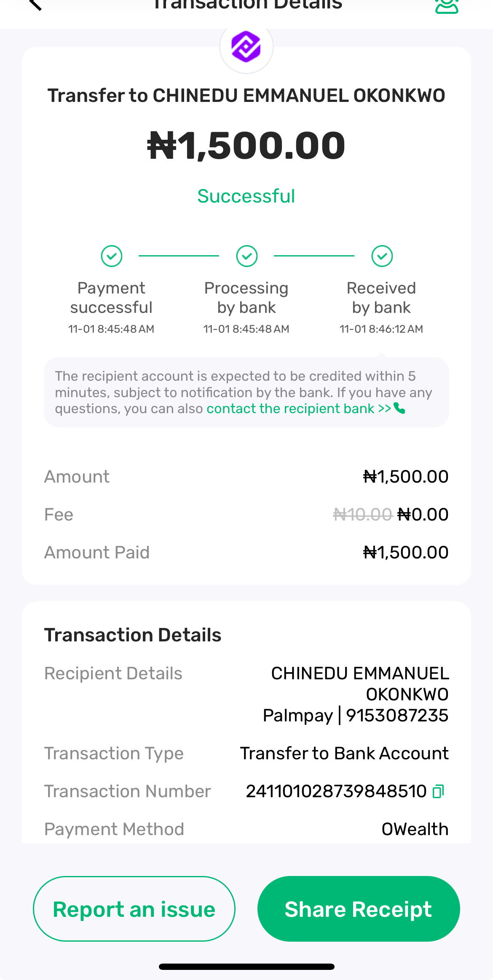Copy the transaction number
The height and width of the screenshot is (980, 493).
point(438,791)
